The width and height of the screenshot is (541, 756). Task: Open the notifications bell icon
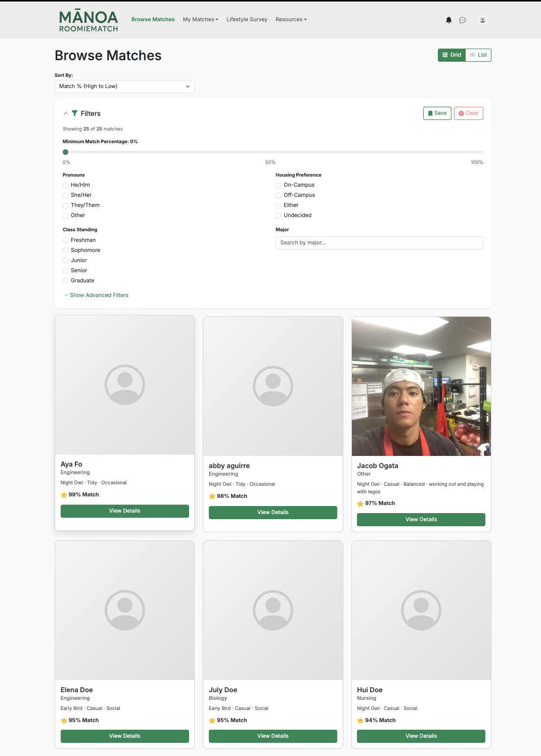[448, 20]
